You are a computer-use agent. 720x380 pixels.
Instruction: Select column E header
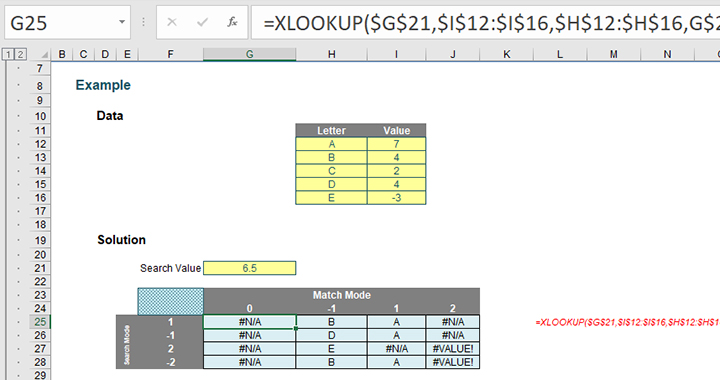click(127, 54)
